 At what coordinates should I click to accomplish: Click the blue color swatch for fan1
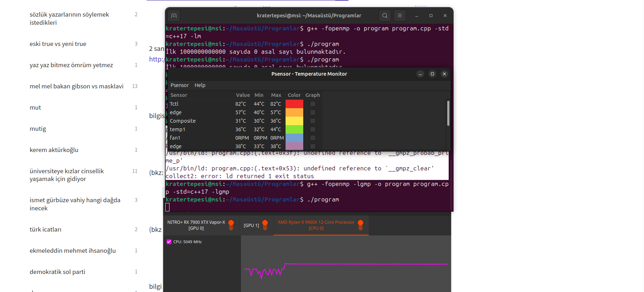(x=294, y=138)
